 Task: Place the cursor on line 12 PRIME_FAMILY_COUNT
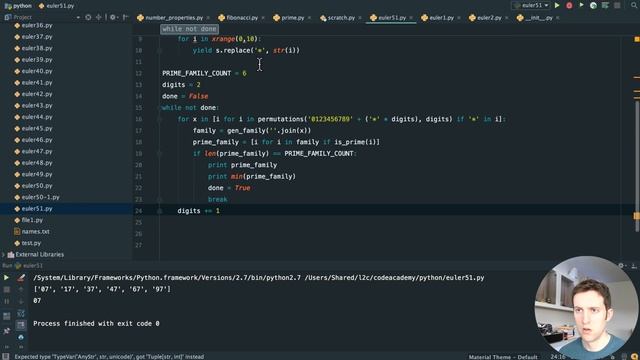pos(197,73)
